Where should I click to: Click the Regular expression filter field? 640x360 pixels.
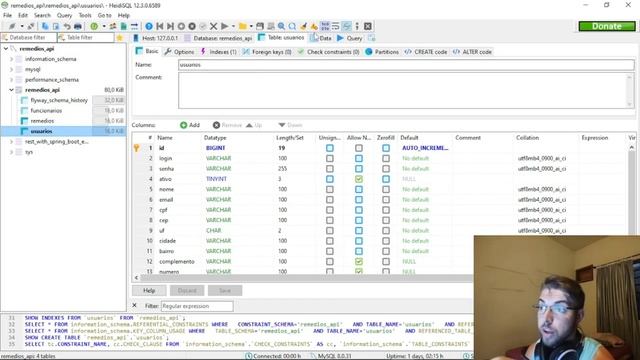pyautogui.click(x=197, y=306)
